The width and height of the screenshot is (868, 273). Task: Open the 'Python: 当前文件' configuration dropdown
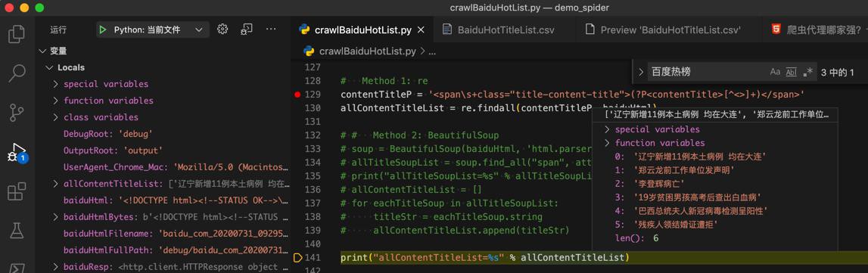(x=151, y=29)
